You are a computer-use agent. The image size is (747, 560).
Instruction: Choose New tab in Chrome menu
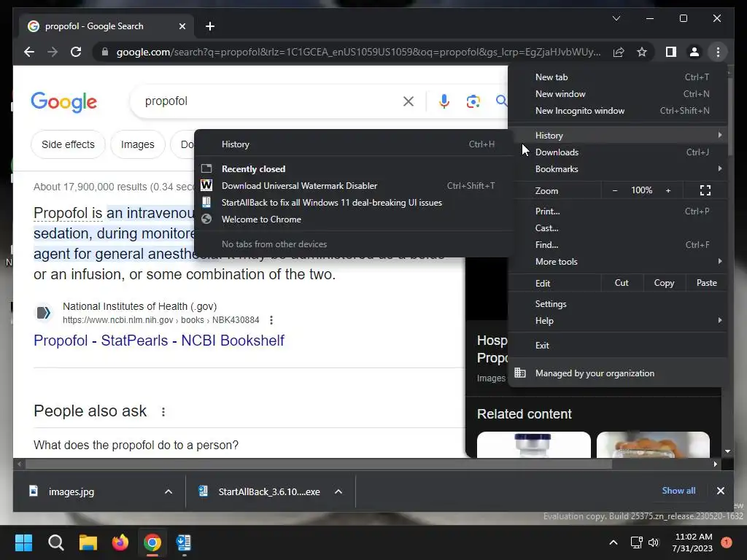[618, 77]
